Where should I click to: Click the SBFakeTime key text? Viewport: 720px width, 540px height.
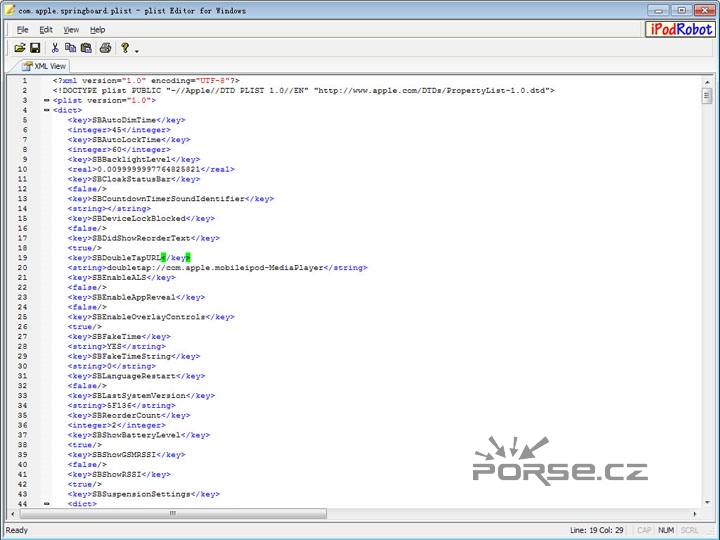click(x=117, y=337)
